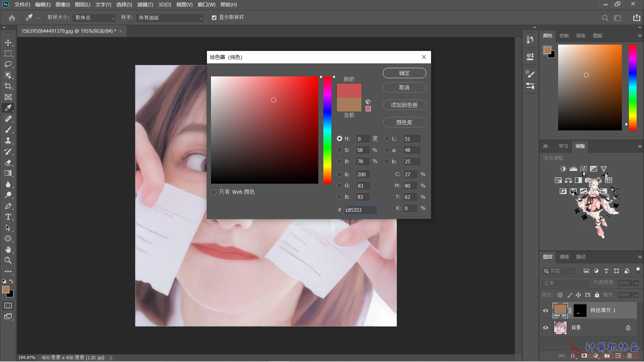Select the S saturation radio button

pos(339,150)
